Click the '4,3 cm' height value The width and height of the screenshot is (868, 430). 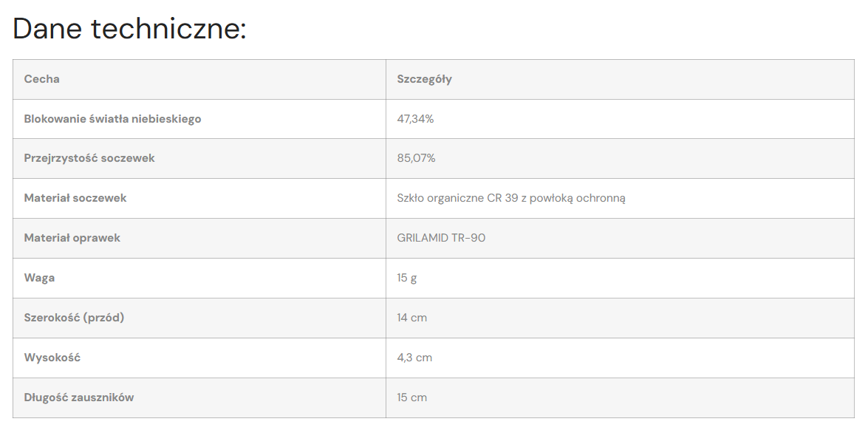414,358
